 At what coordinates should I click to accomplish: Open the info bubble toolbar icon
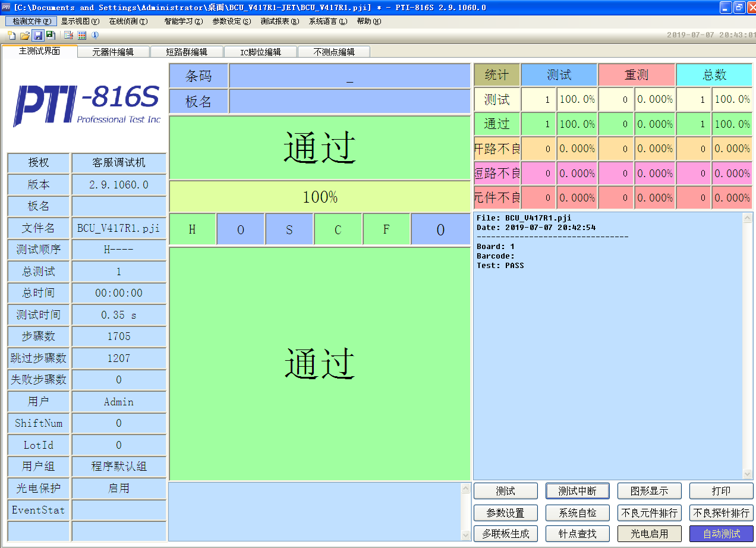click(95, 36)
